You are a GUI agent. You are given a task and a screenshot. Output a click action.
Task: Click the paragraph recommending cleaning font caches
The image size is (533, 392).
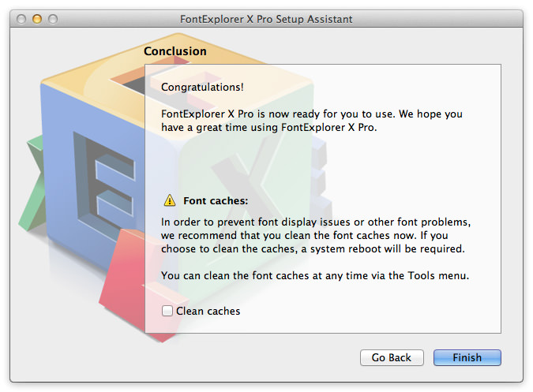[x=316, y=235]
